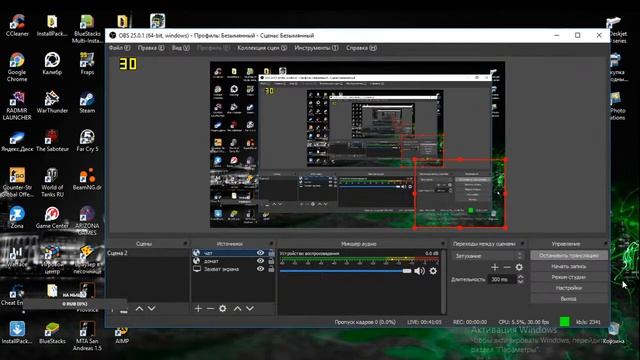Open Google Chrome desktop shortcut
640x360 pixels.
point(17,67)
